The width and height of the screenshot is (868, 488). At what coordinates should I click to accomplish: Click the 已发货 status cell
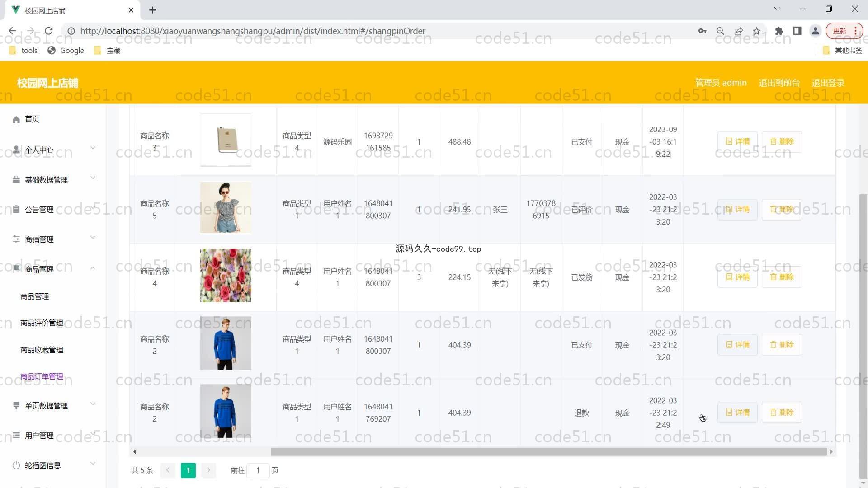581,277
